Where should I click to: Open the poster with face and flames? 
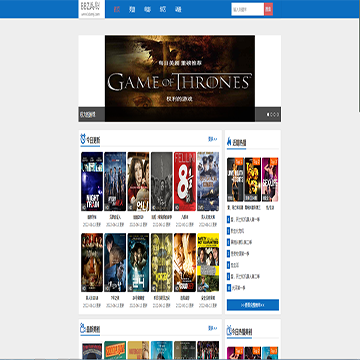(x=185, y=263)
